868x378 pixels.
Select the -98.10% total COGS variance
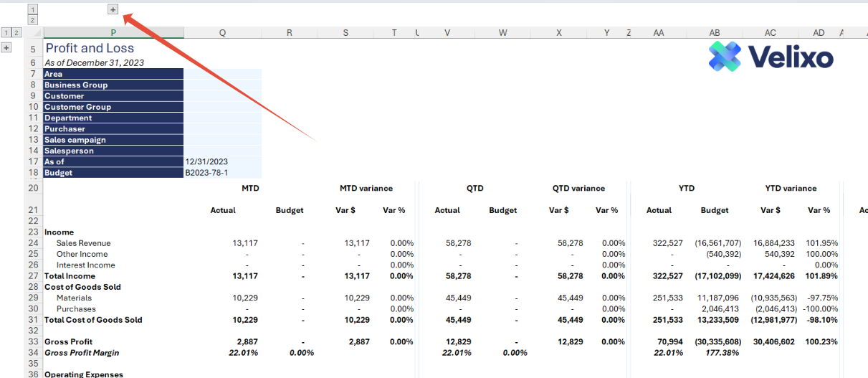(x=822, y=320)
